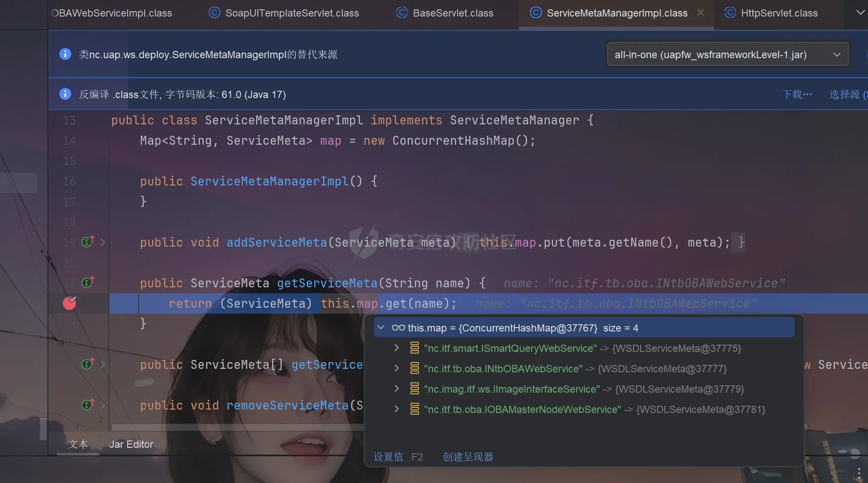This screenshot has width=868, height=483.
Task: Click the watch glasses icon next to this.map
Action: point(398,328)
